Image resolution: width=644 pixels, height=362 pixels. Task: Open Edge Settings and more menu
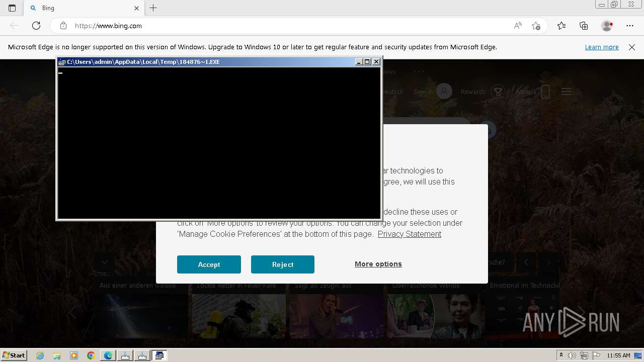(x=630, y=26)
